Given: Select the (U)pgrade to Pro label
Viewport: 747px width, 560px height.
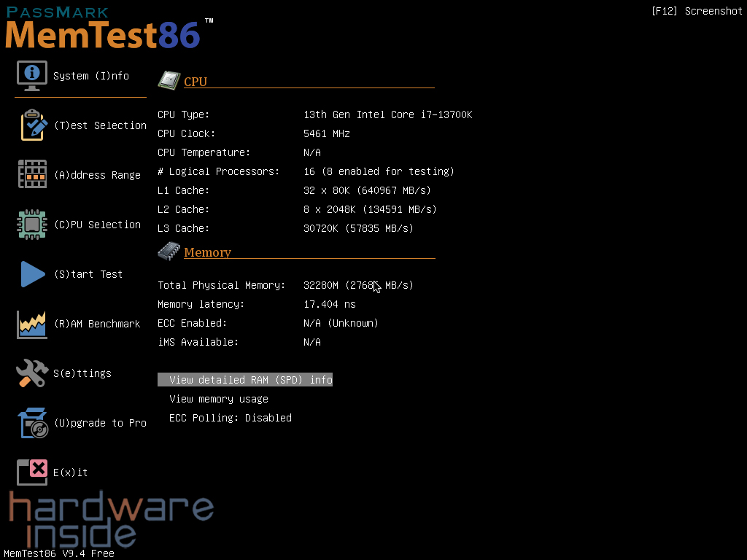Looking at the screenshot, I should [x=100, y=423].
